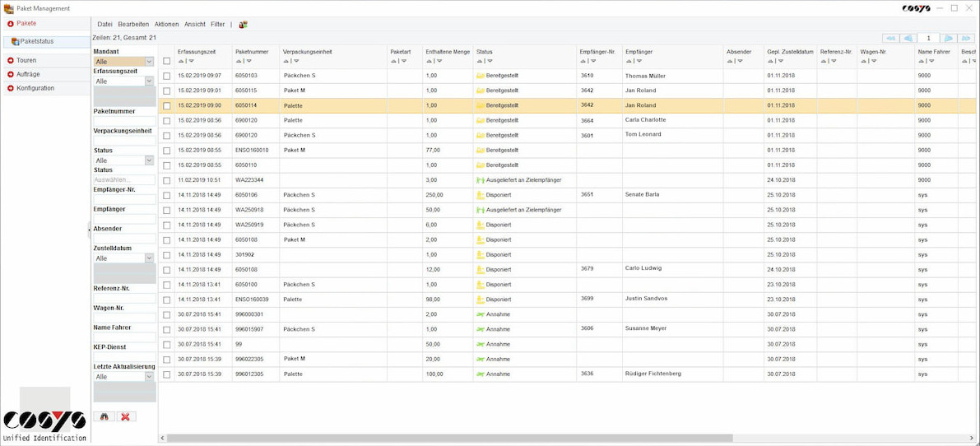980x446 pixels.
Task: Click the binoculars search button in filter panel
Action: [x=104, y=417]
